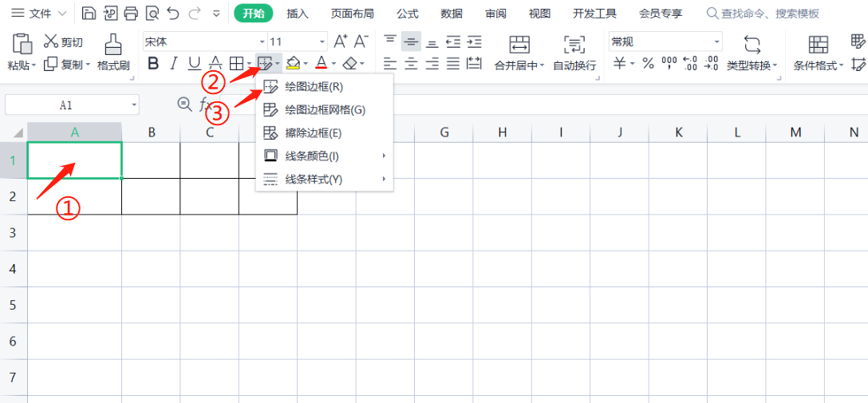The width and height of the screenshot is (868, 403).
Task: Click the 查找命令、搜索模板 search box
Action: coord(764,14)
